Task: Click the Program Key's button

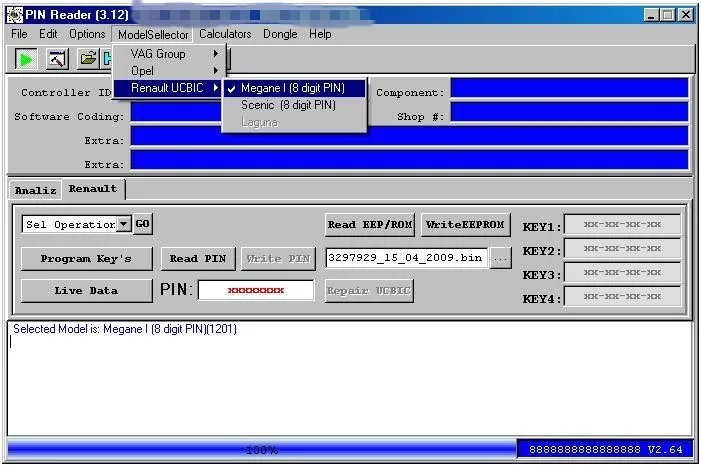Action: point(86,259)
